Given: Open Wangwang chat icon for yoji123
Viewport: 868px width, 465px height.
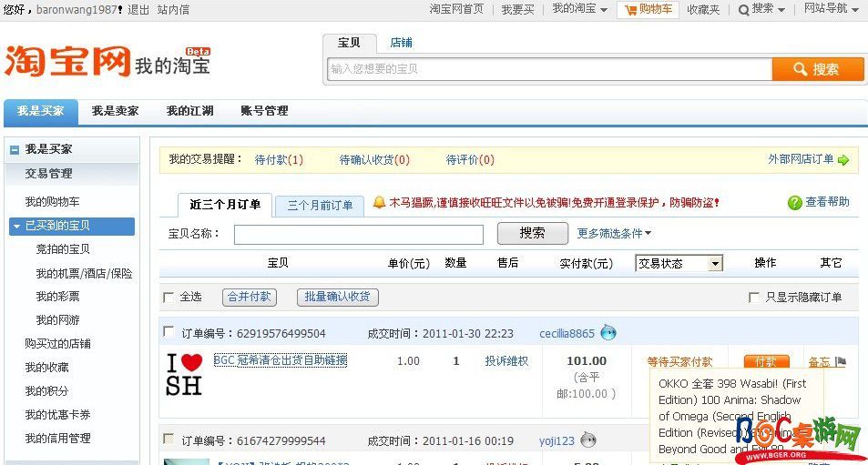Looking at the screenshot, I should tap(587, 440).
